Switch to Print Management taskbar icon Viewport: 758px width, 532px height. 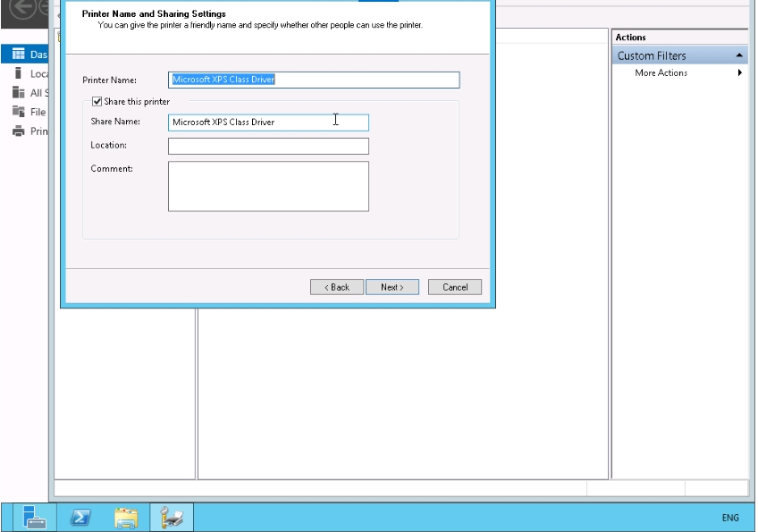click(x=172, y=517)
